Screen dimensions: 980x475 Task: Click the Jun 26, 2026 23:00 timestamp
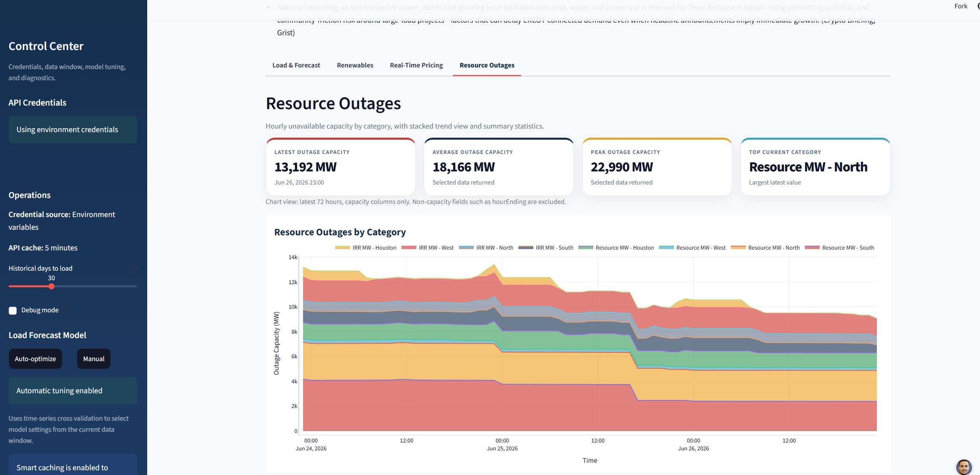299,183
